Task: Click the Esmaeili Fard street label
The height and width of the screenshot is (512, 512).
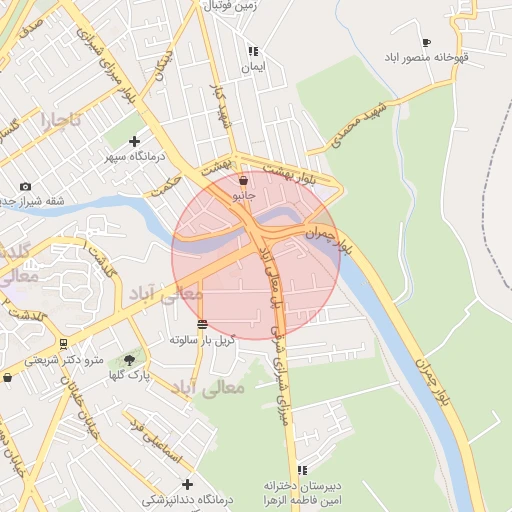Action: (155, 440)
